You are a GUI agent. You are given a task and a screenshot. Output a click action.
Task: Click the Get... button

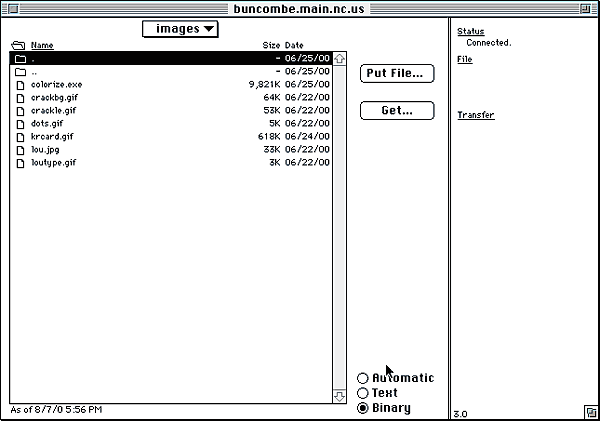coord(397,111)
